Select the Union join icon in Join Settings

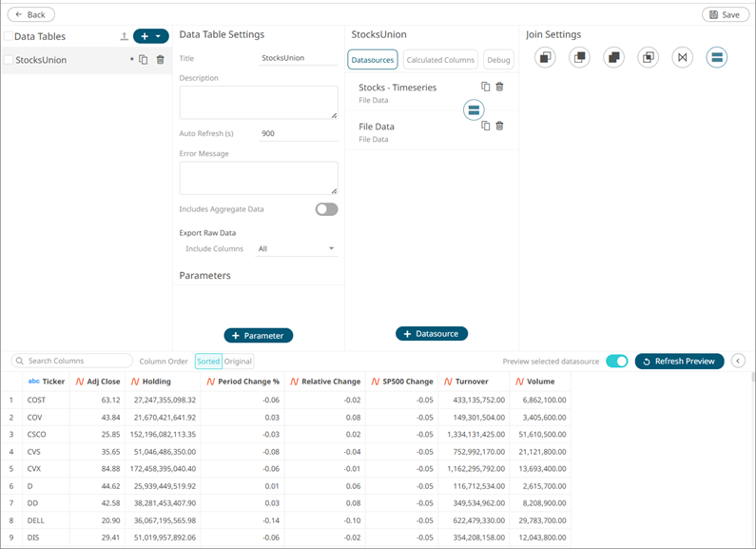click(x=716, y=57)
